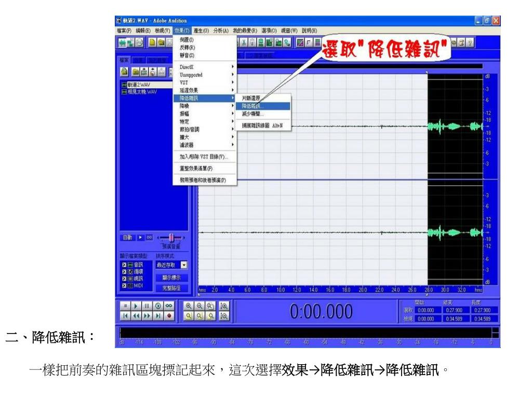Click the yellow help question-mark icon
This screenshot has height=399, width=532.
(470, 43)
